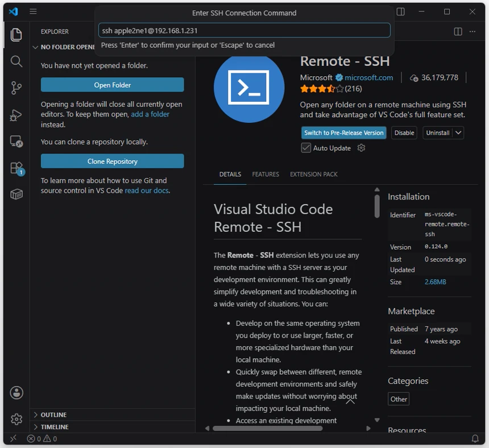Click the Open Folder button
Screen dimensions: 489x448
112,85
